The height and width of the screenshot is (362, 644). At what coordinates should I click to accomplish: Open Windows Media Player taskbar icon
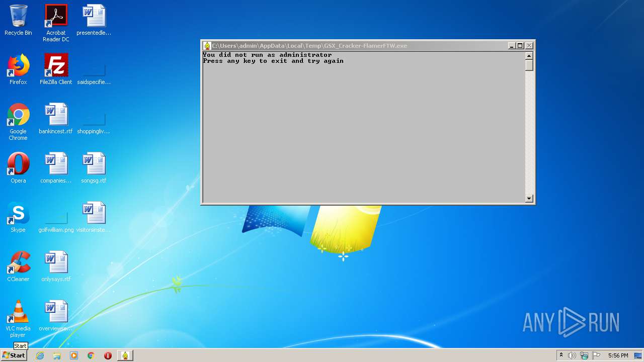[74, 355]
